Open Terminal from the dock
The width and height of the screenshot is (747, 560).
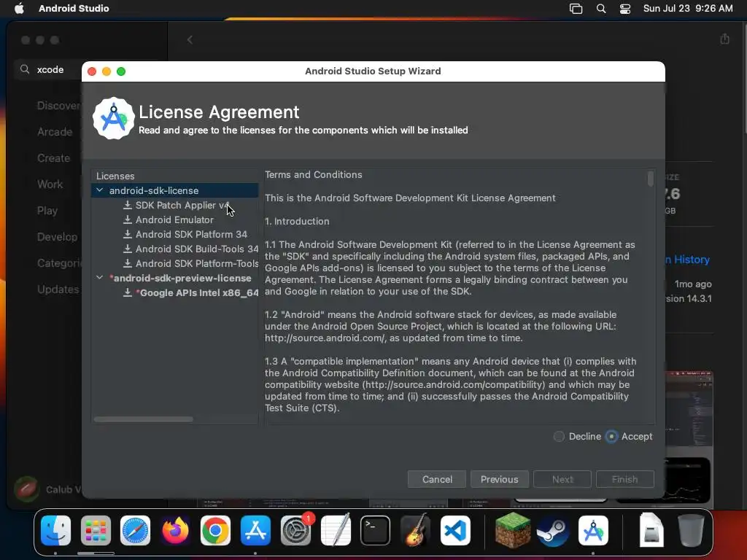pos(376,531)
